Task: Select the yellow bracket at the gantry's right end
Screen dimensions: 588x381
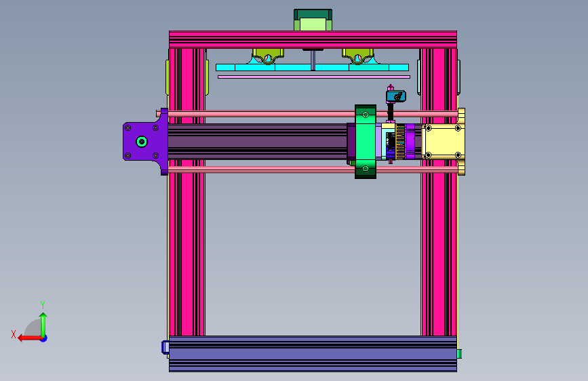Action: coord(444,142)
